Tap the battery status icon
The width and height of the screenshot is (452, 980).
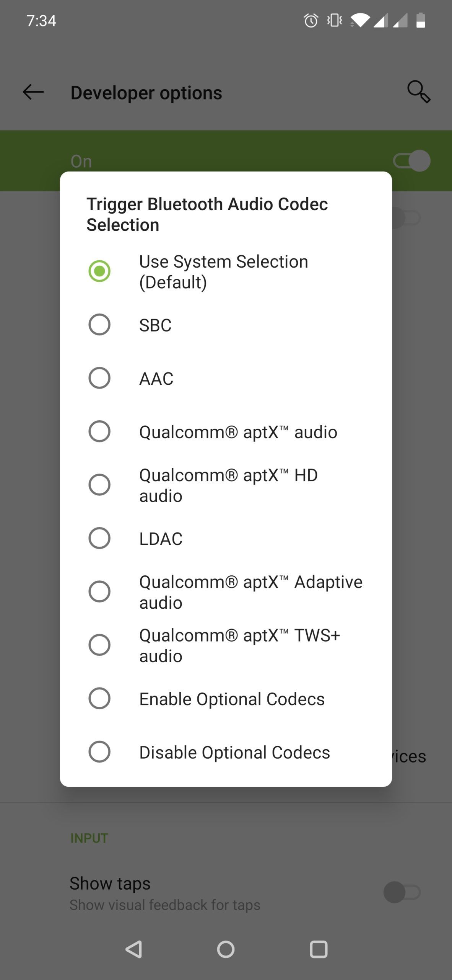(421, 20)
